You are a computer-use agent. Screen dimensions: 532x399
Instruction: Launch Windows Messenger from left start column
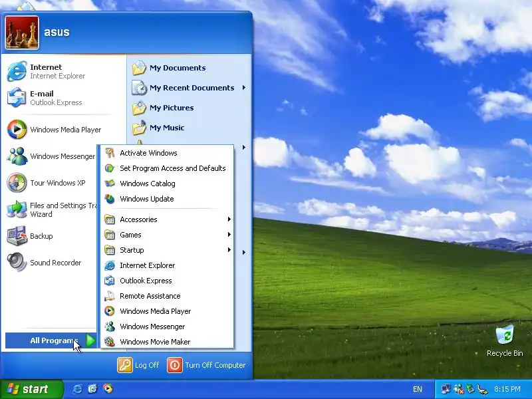tap(51, 156)
